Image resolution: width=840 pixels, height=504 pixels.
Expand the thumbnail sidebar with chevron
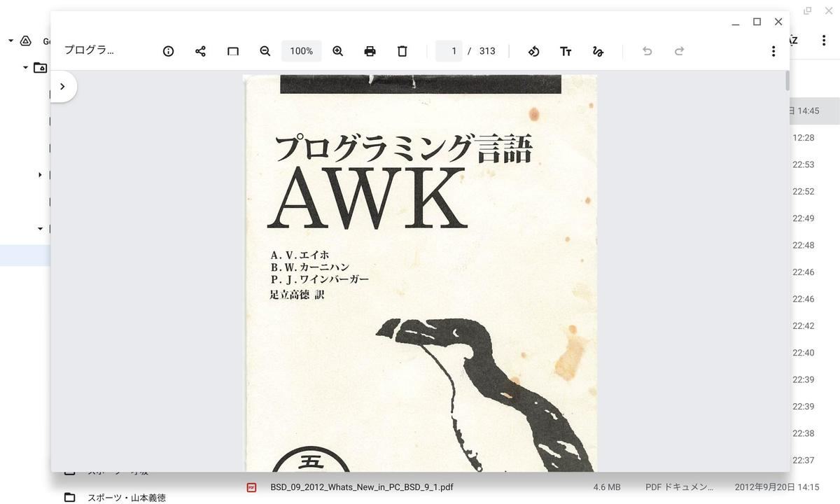(x=62, y=86)
